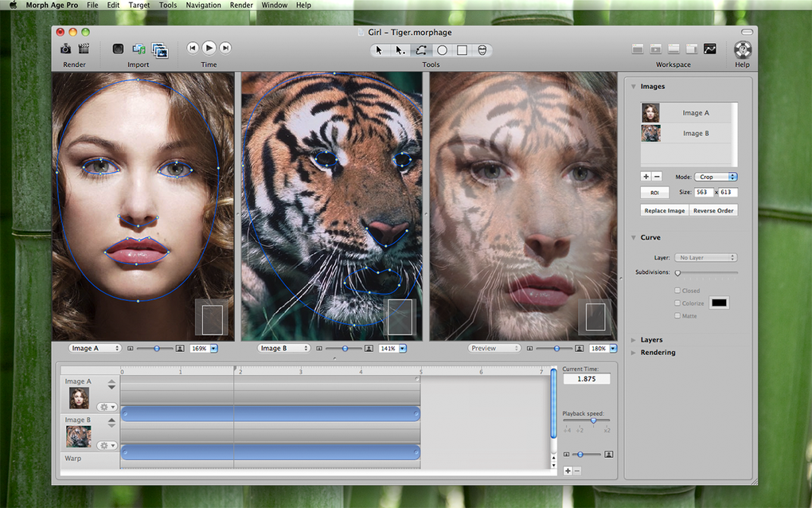Screen dimensions: 812x508
Task: Select the face mask tool
Action: [482, 50]
